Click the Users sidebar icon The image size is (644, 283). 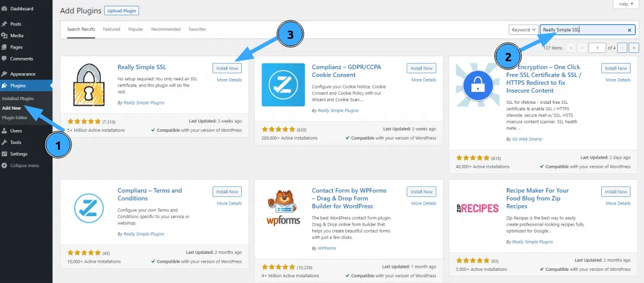click(x=4, y=131)
